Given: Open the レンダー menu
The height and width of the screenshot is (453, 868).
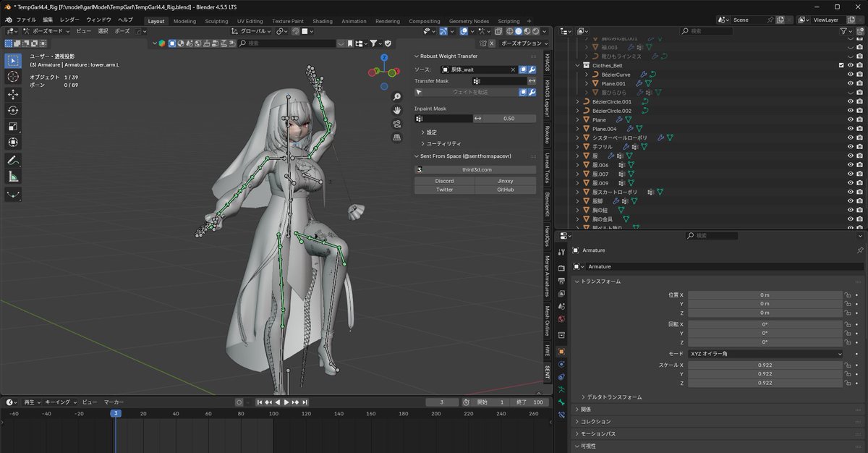Looking at the screenshot, I should (x=70, y=20).
